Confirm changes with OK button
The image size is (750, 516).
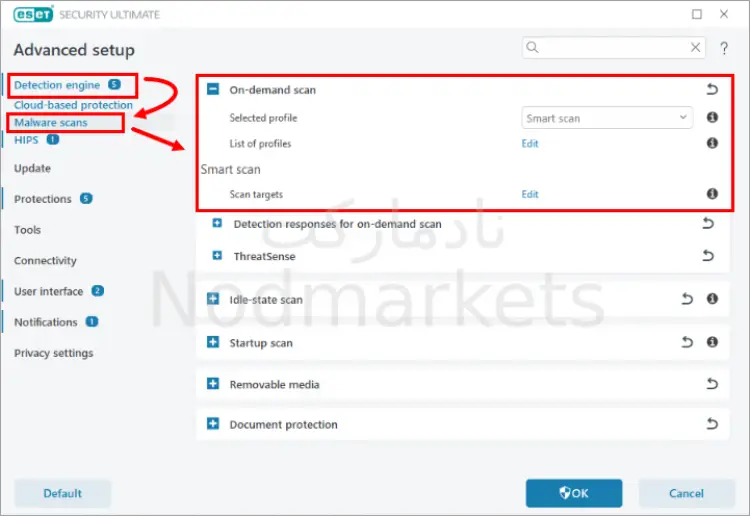tap(574, 493)
